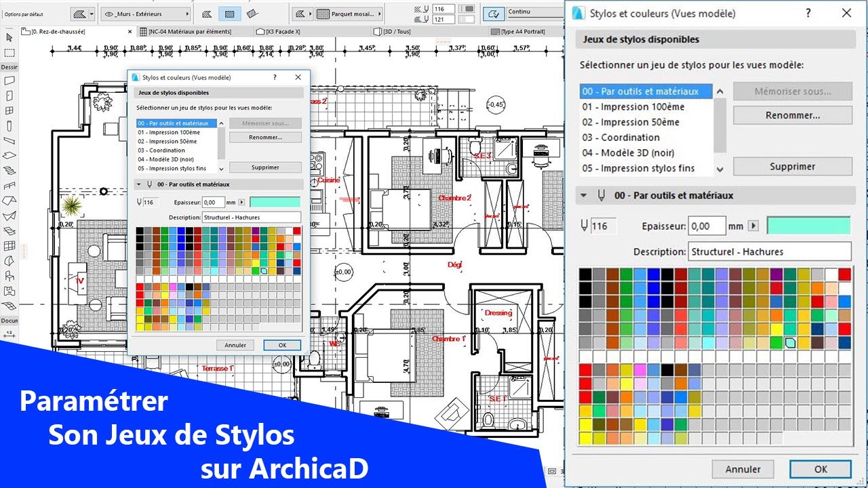Select the Morph tool in the toolbox

(9, 261)
